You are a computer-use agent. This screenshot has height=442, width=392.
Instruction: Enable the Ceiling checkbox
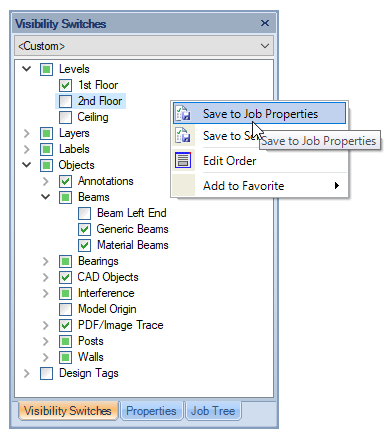tap(65, 117)
